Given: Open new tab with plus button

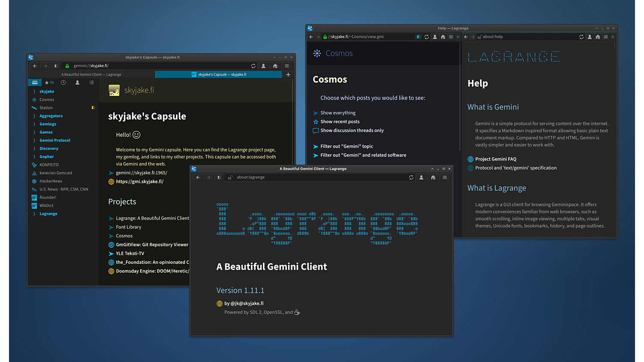Looking at the screenshot, I should tap(288, 74).
